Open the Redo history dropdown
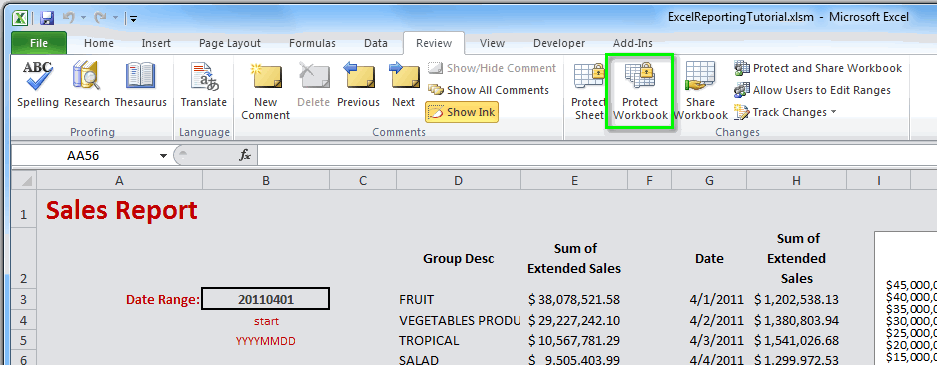The width and height of the screenshot is (937, 365). 115,19
